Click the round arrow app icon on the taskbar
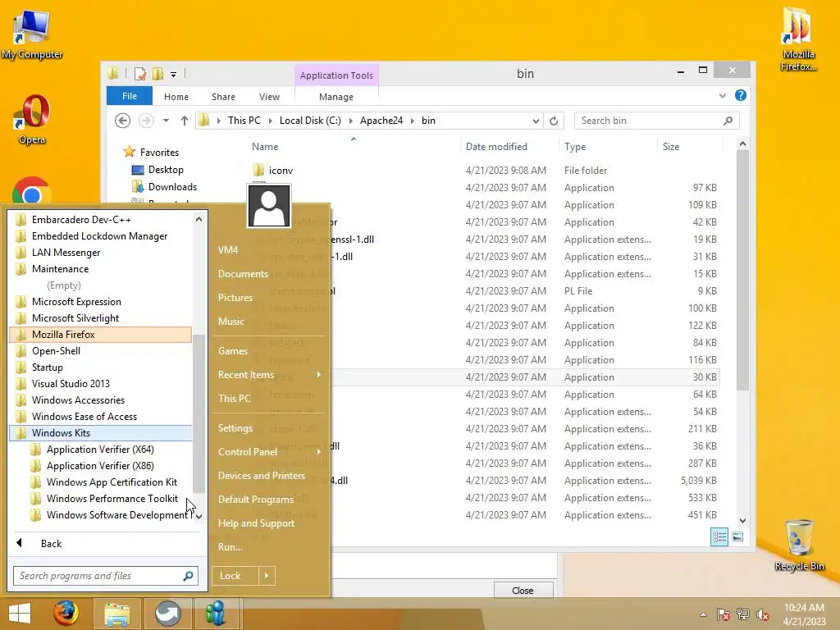840x630 pixels. pyautogui.click(x=167, y=614)
